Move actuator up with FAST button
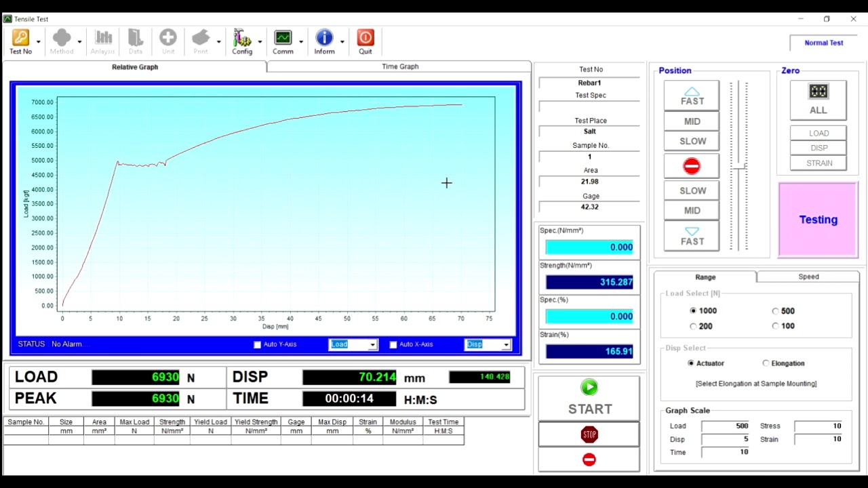The image size is (868, 488). 692,96
